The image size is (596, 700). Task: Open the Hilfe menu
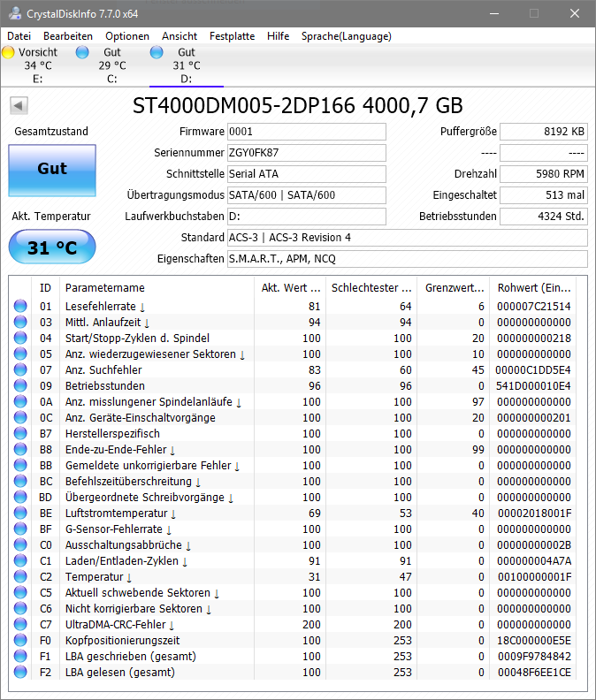278,36
